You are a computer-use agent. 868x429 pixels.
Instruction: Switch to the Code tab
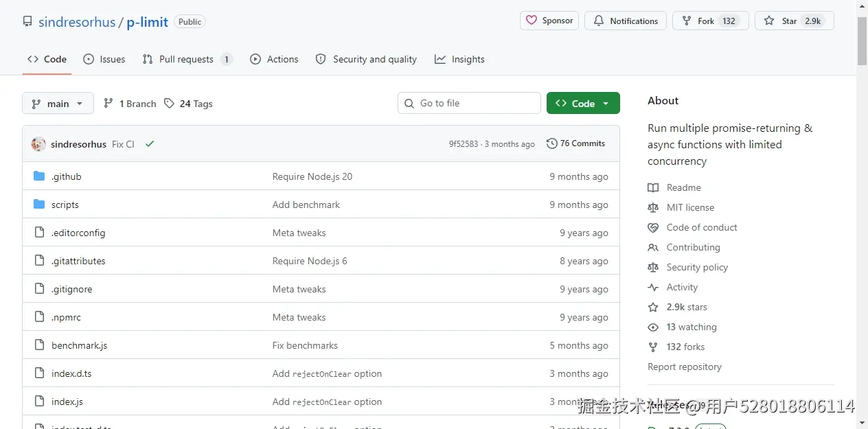tap(47, 59)
